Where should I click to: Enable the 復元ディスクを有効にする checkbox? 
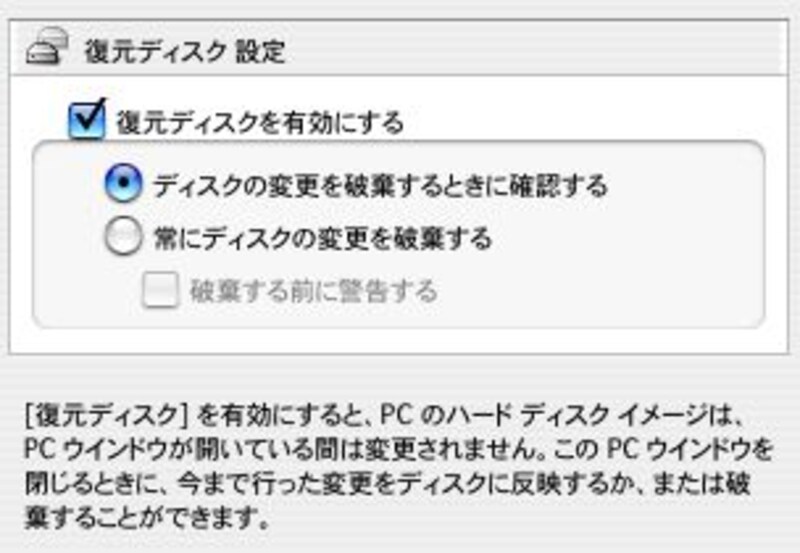[87, 120]
